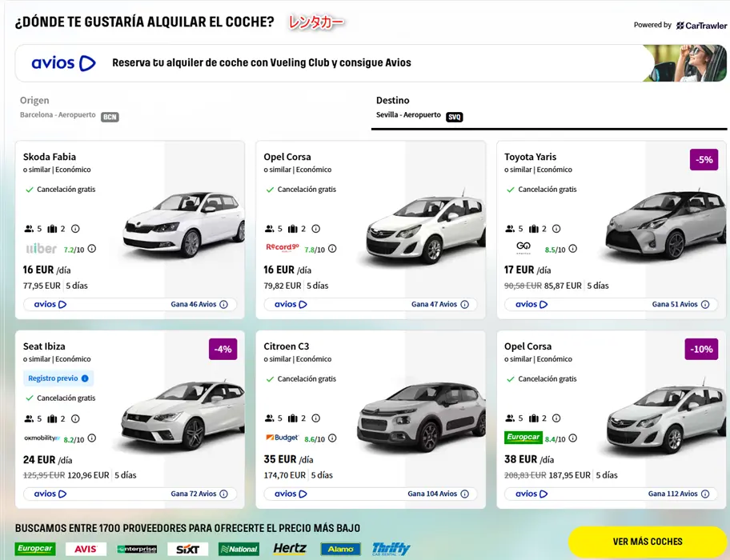Open info icon next to Gana 72 Avios
The width and height of the screenshot is (730, 560).
pyautogui.click(x=223, y=494)
